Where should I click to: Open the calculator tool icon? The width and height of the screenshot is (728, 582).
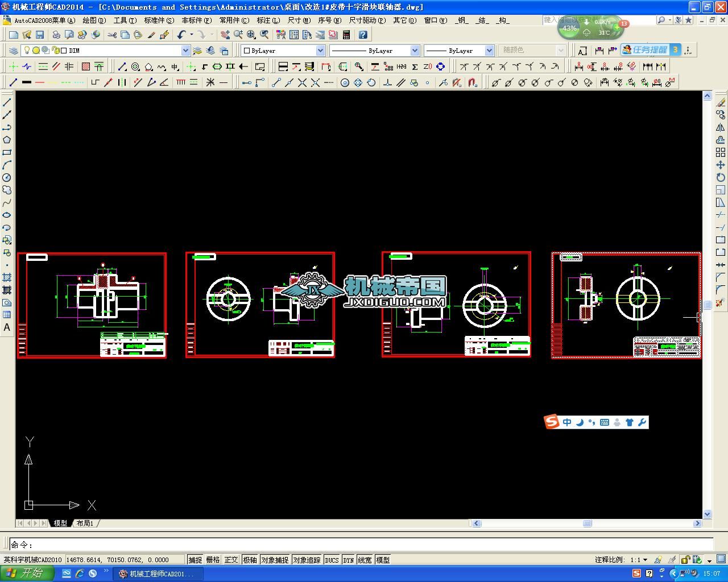346,35
